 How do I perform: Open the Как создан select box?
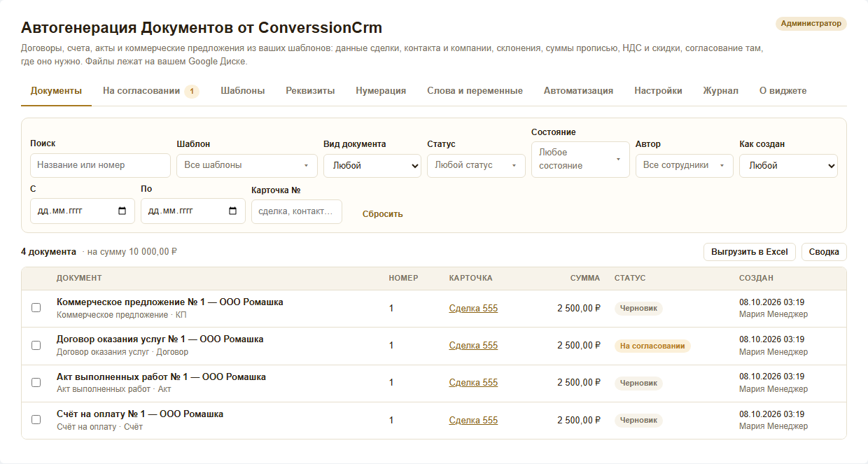click(788, 166)
